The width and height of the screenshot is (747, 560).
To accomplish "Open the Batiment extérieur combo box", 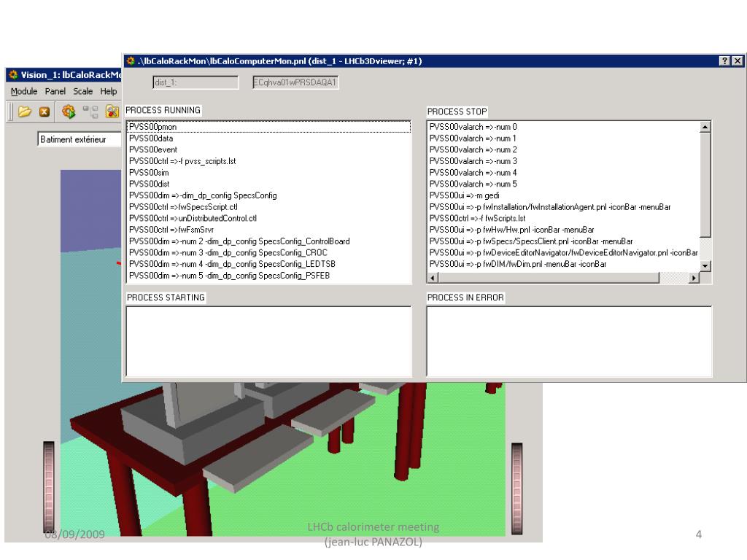I will coord(80,139).
